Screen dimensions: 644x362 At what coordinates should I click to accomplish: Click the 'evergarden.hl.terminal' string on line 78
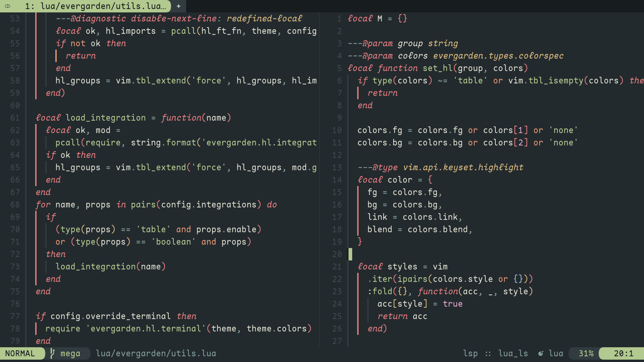146,329
